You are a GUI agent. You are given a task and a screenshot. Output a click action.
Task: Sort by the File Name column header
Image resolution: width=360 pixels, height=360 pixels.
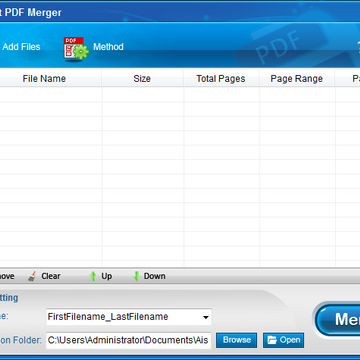tap(44, 79)
